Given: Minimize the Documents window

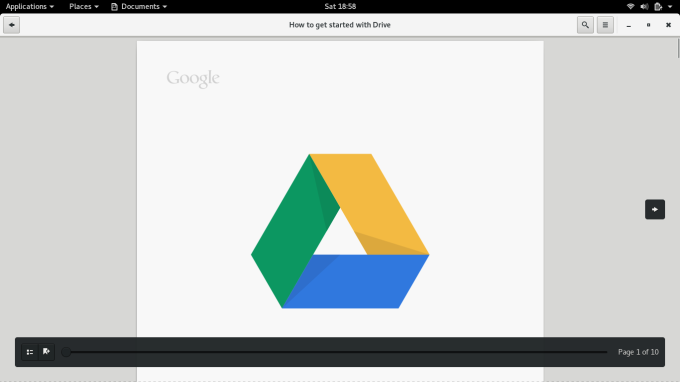Looking at the screenshot, I should click(x=628, y=25).
